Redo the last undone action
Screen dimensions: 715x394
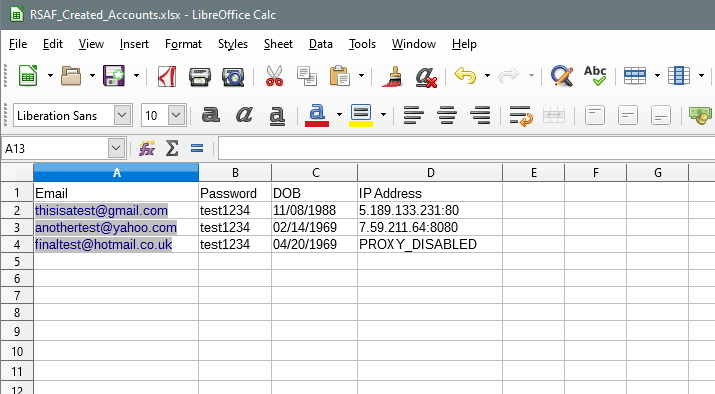click(509, 76)
